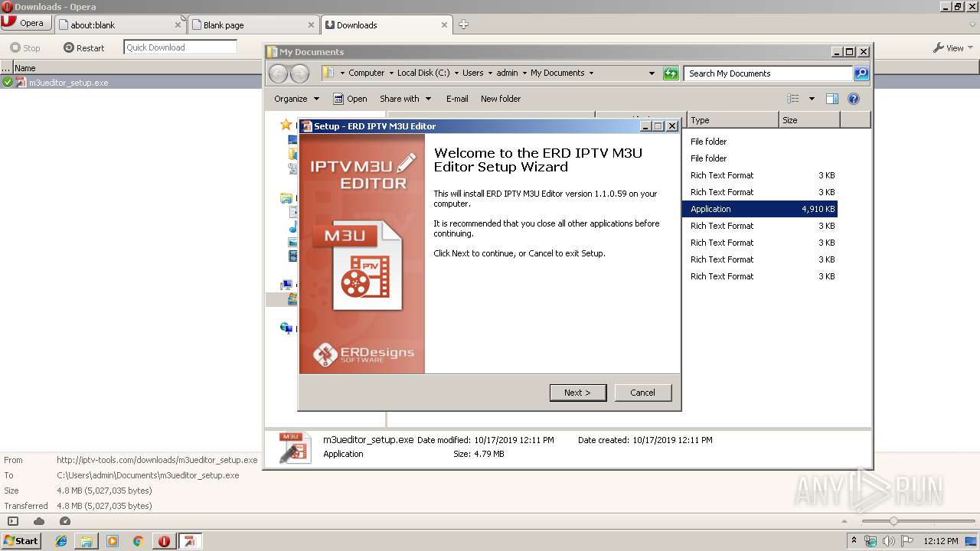The height and width of the screenshot is (551, 980).
Task: Focus the Quick Download input field
Action: (180, 47)
